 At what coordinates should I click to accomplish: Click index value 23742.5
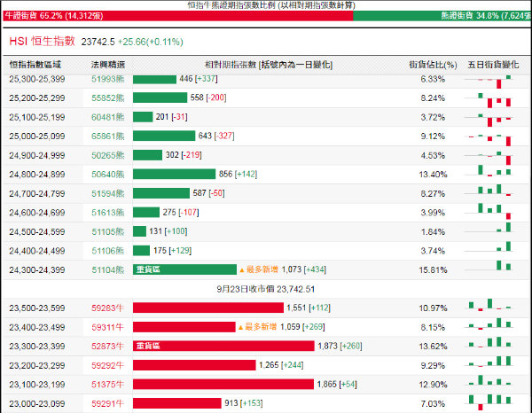98,42
